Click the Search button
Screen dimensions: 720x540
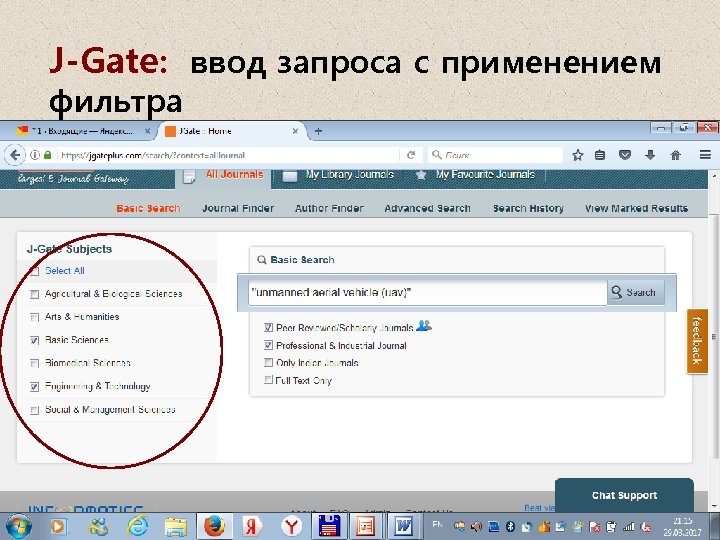636,292
